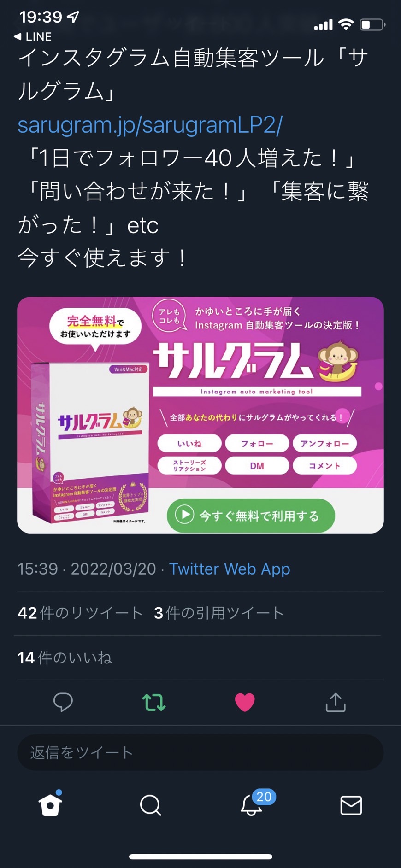View the 42 件のリツイート list
This screenshot has width=401, height=868.
point(80,613)
